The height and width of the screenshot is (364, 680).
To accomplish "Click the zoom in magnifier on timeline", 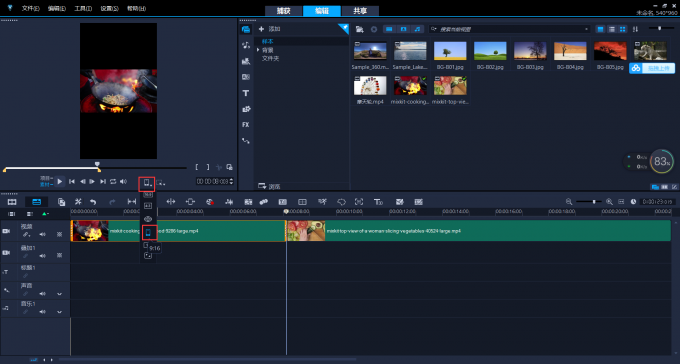I will click(x=609, y=202).
